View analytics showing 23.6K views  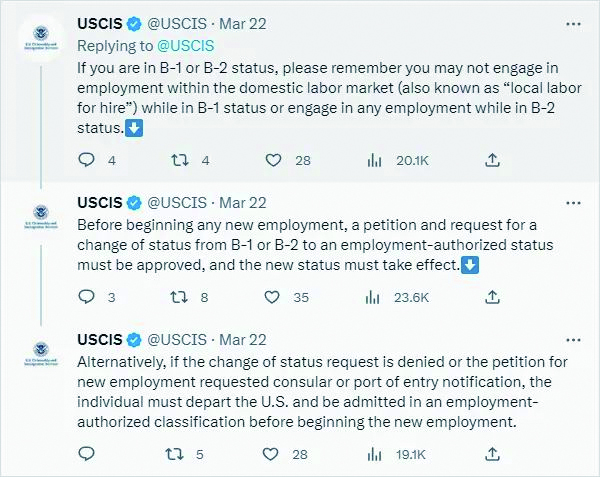(x=372, y=297)
